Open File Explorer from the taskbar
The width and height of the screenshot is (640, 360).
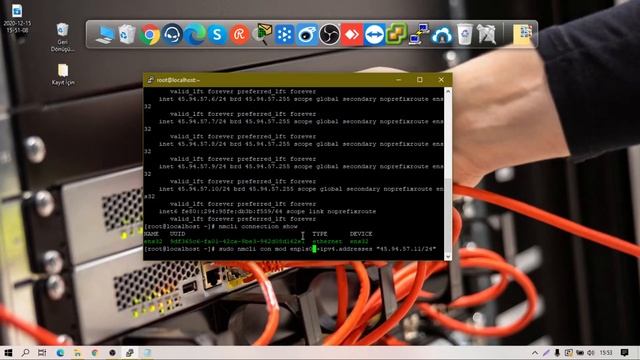point(77,353)
